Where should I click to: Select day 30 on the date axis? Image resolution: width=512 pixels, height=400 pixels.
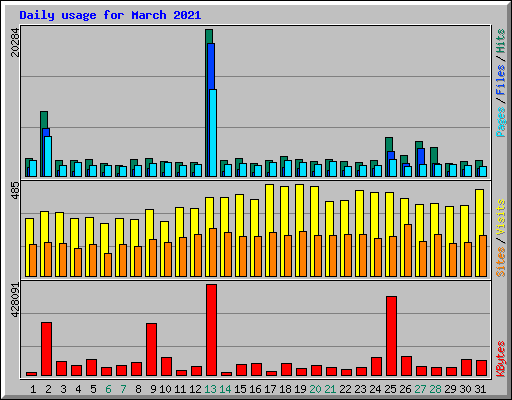(x=465, y=389)
